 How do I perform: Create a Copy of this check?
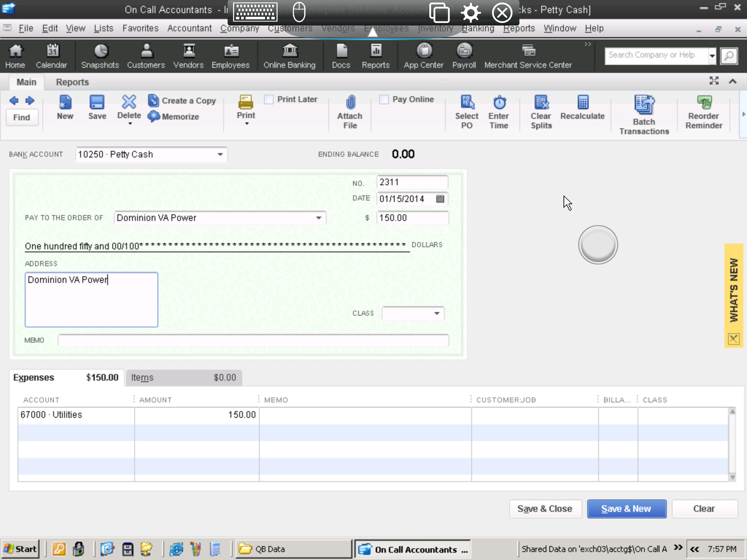(182, 101)
